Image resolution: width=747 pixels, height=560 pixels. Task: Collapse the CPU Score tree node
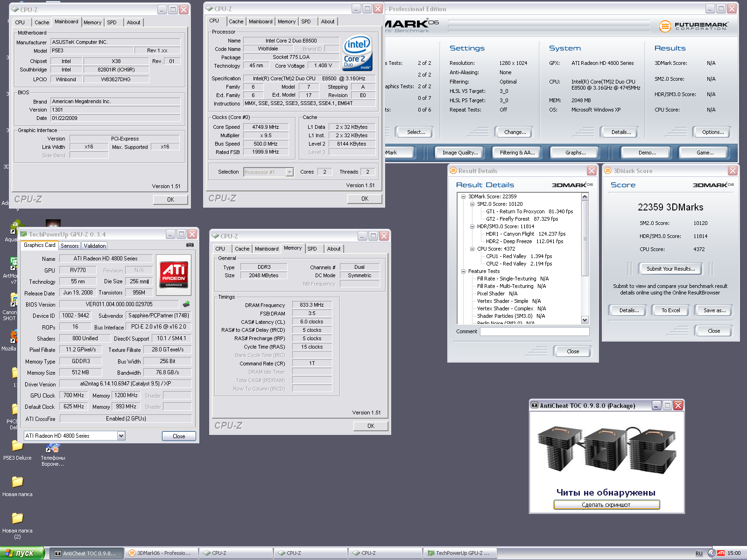[472, 249]
